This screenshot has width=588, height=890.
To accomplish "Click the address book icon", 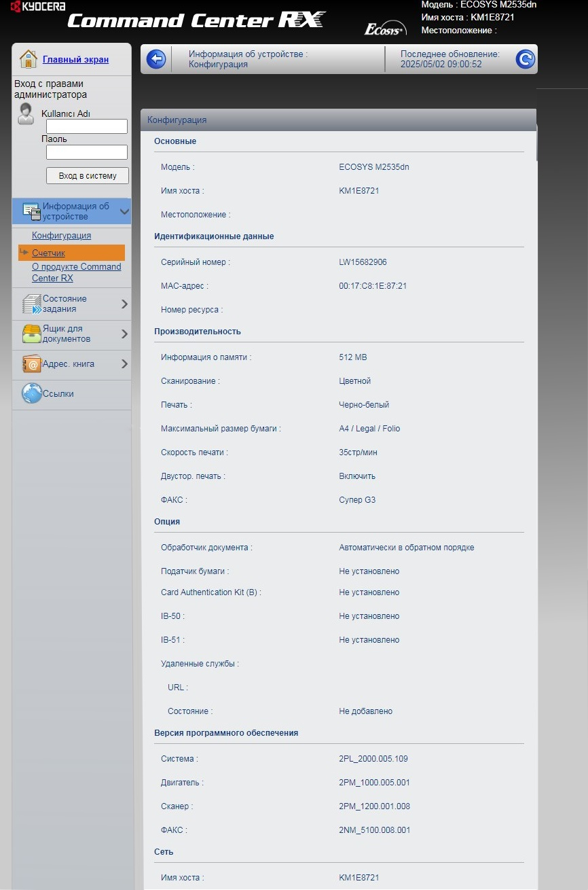I will pyautogui.click(x=31, y=363).
